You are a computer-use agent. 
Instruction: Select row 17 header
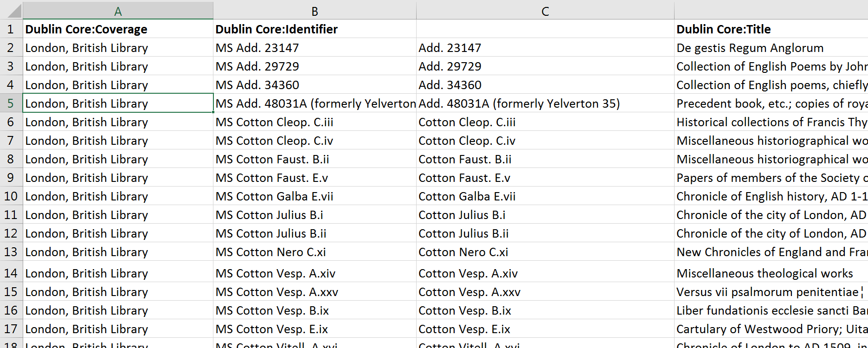point(11,329)
